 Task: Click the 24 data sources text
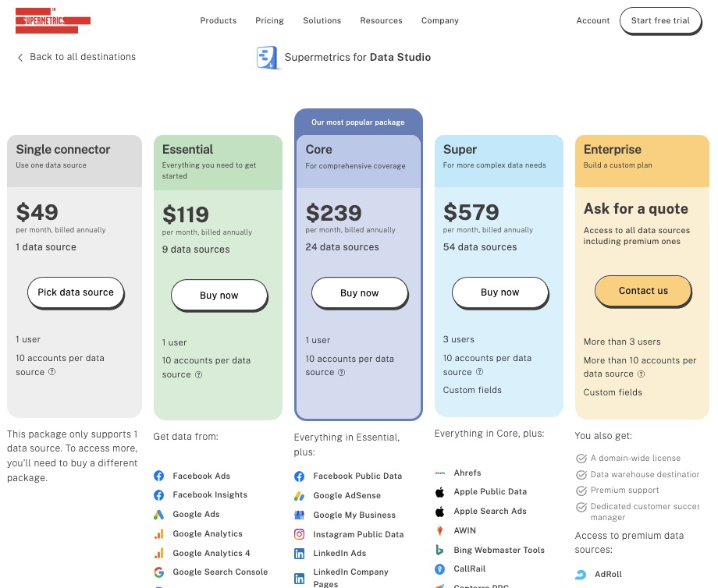342,247
